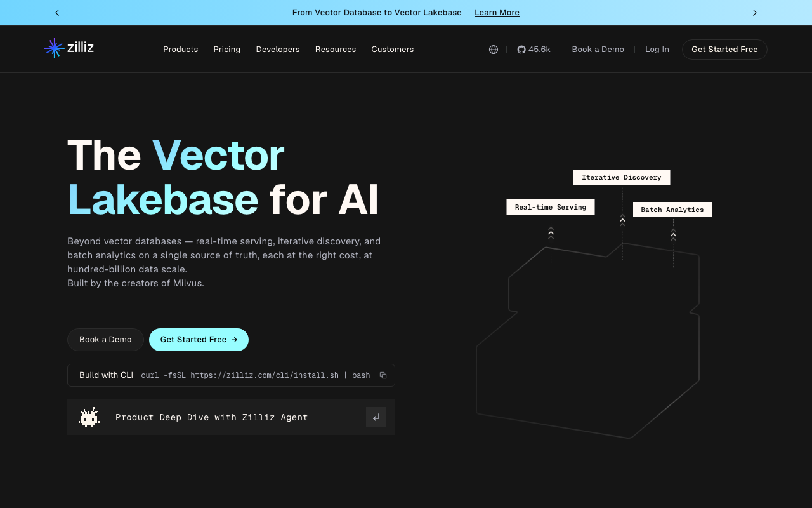
Task: Click Book a Demo in the header
Action: point(598,50)
